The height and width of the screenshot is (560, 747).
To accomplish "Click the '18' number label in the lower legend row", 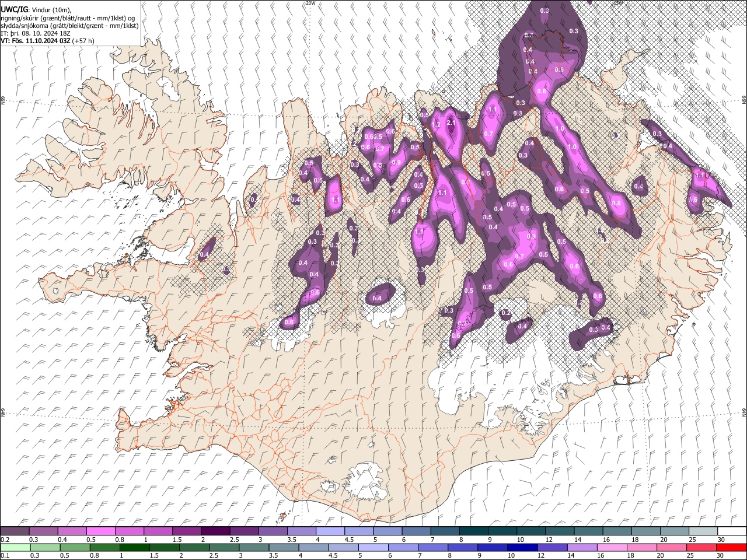I will [630, 556].
